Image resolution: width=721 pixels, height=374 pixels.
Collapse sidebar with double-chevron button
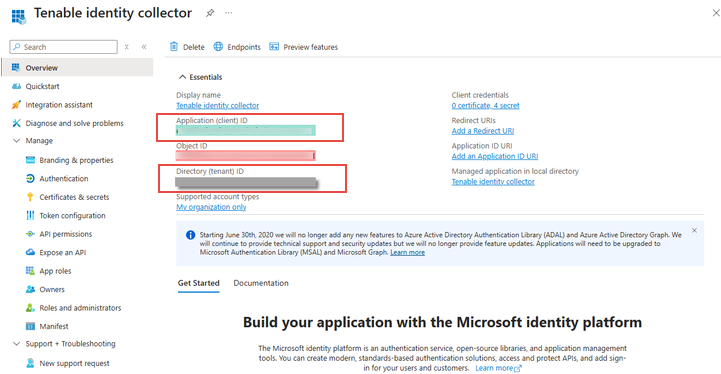(x=144, y=47)
